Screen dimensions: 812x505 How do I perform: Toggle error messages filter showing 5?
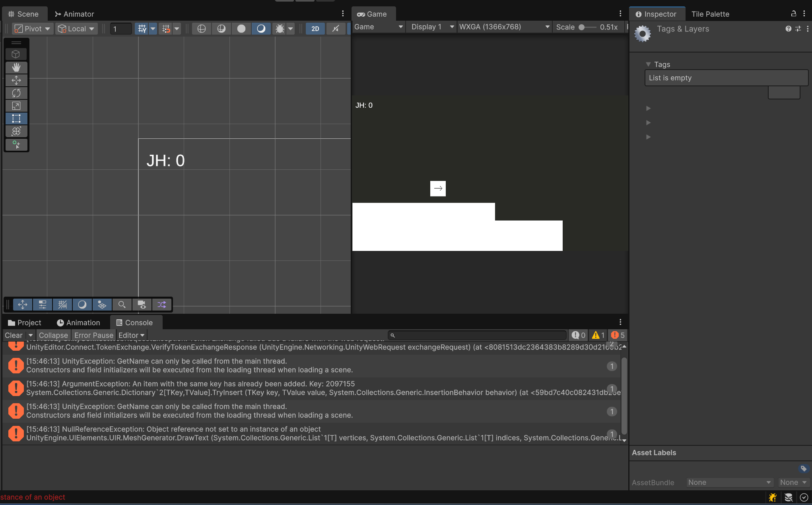pos(618,335)
